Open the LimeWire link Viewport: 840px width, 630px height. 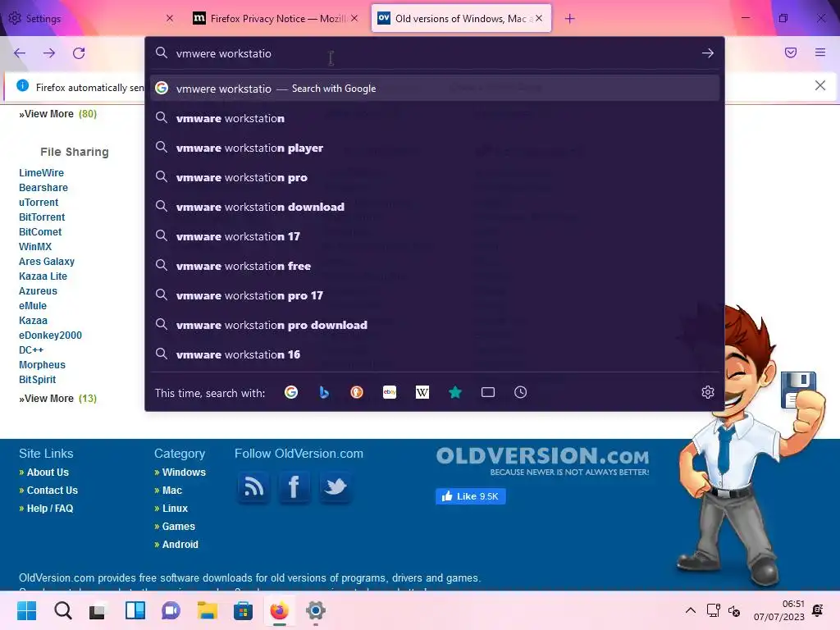41,173
